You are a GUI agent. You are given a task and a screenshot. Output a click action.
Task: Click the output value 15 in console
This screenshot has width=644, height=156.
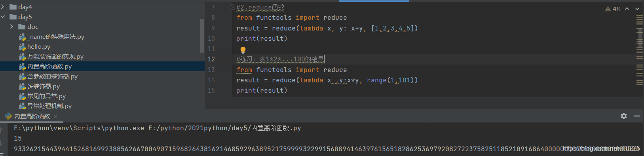click(x=18, y=138)
